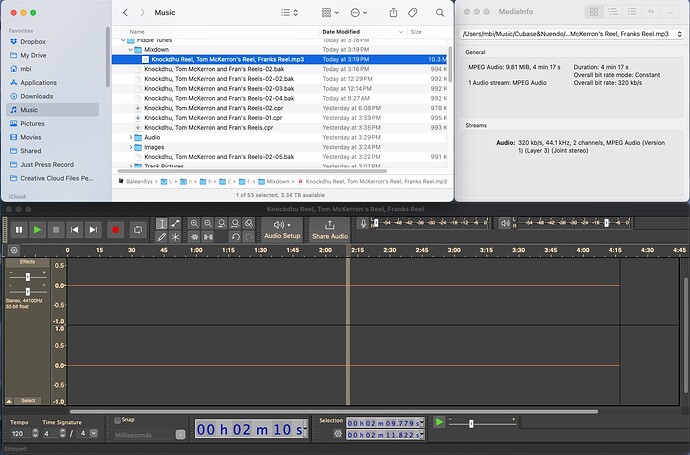
Task: Fit selection to width in Audacity
Action: 221,224
